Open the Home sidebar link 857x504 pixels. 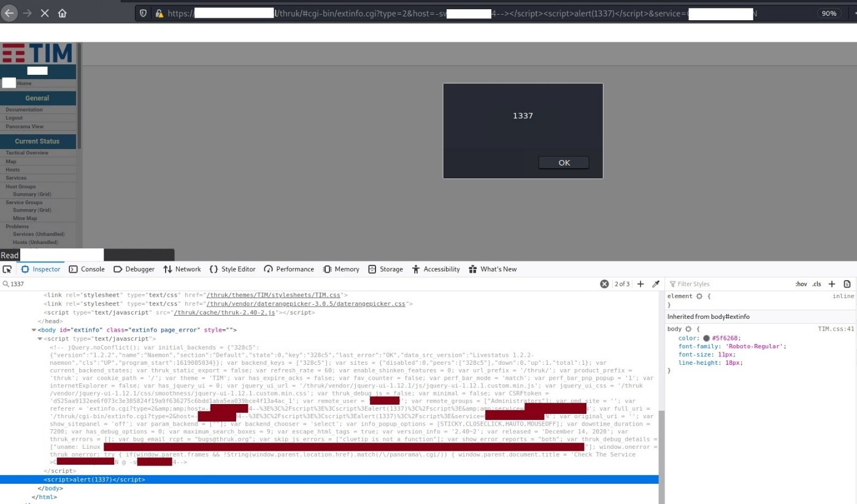pos(24,83)
